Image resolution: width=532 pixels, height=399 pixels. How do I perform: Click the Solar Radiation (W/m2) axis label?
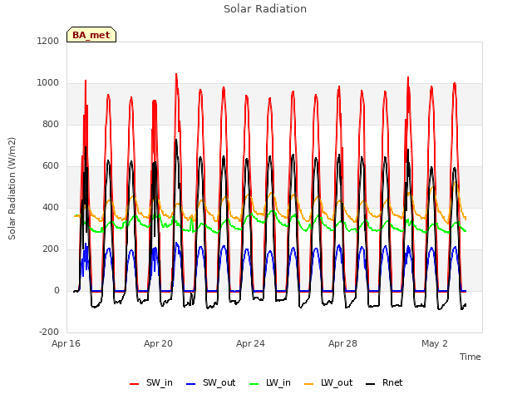[12, 189]
